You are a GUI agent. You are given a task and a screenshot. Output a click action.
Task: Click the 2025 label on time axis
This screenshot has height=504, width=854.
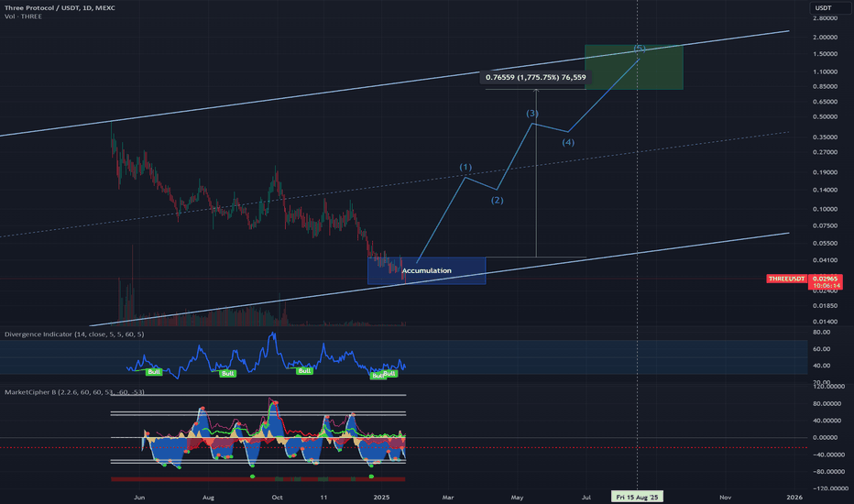tap(382, 498)
